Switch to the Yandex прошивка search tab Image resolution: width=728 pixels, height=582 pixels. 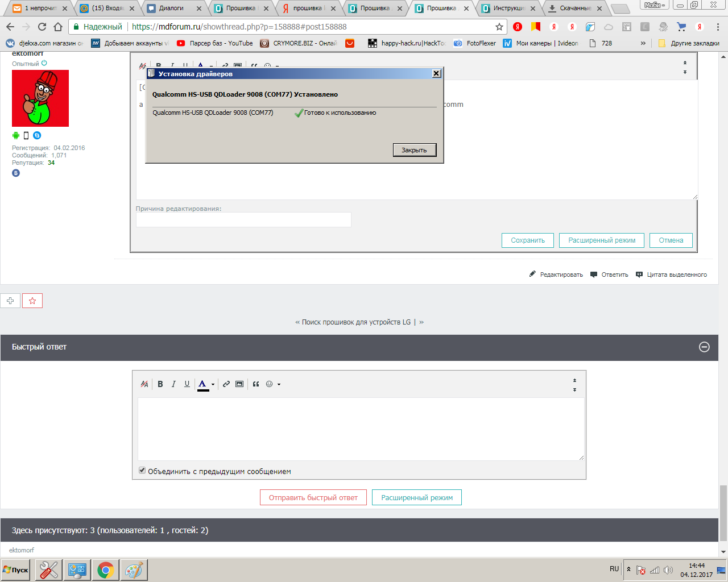click(308, 9)
